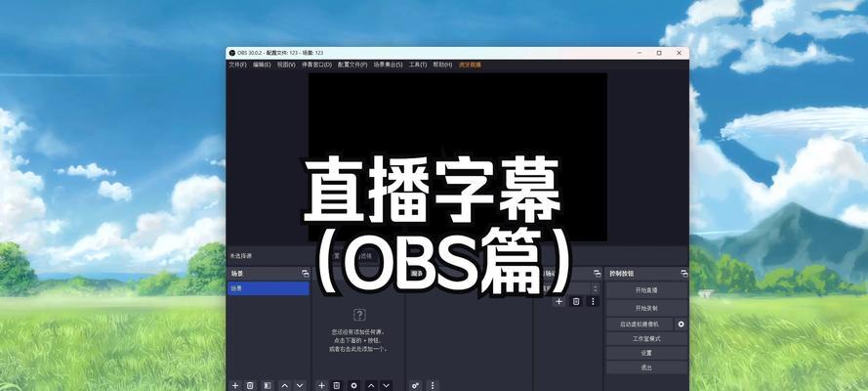Image resolution: width=868 pixels, height=391 pixels.
Task: Open scene filters icon in scenes toolbar
Action: click(267, 385)
